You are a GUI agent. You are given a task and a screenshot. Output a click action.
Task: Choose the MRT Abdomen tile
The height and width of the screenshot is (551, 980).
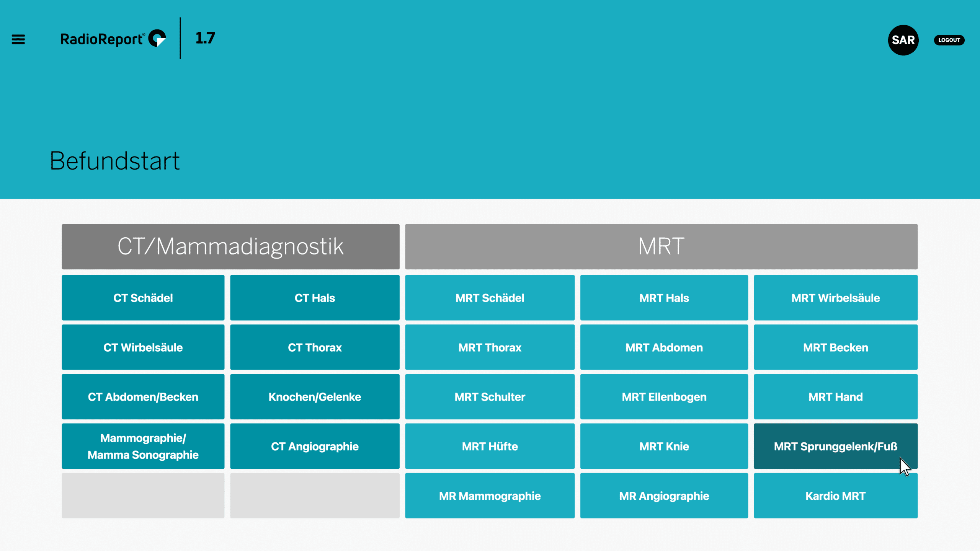(664, 347)
